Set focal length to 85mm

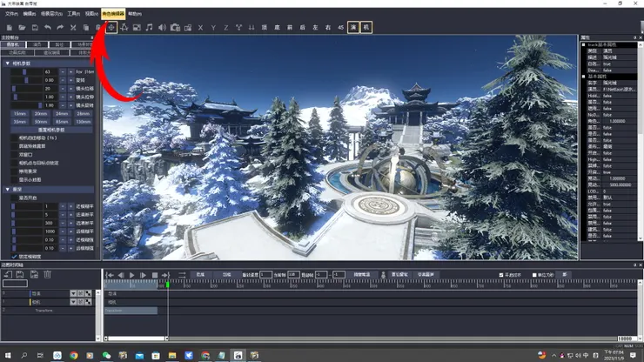tap(62, 122)
